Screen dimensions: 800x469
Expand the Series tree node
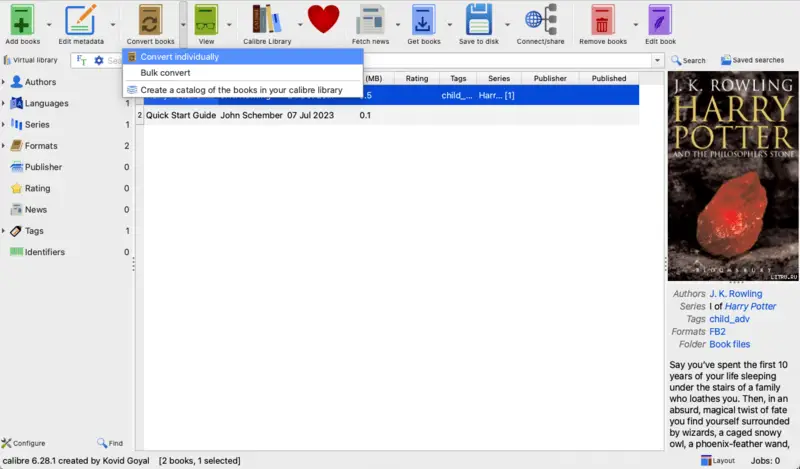click(x=4, y=125)
